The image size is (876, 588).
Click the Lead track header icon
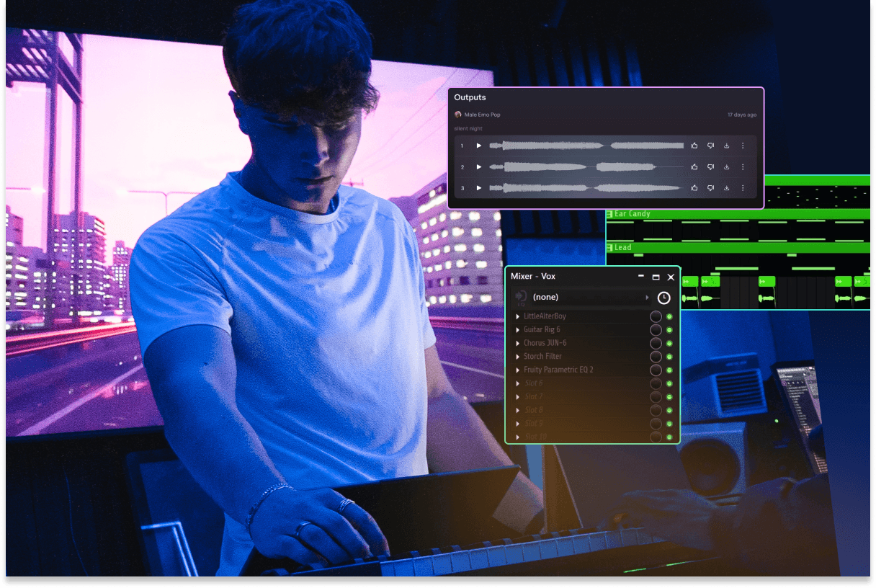(609, 248)
